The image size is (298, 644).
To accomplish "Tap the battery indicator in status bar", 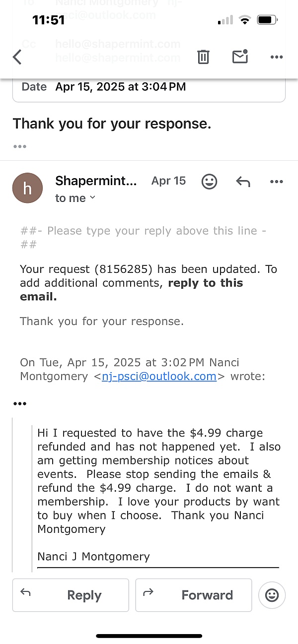I will (267, 20).
